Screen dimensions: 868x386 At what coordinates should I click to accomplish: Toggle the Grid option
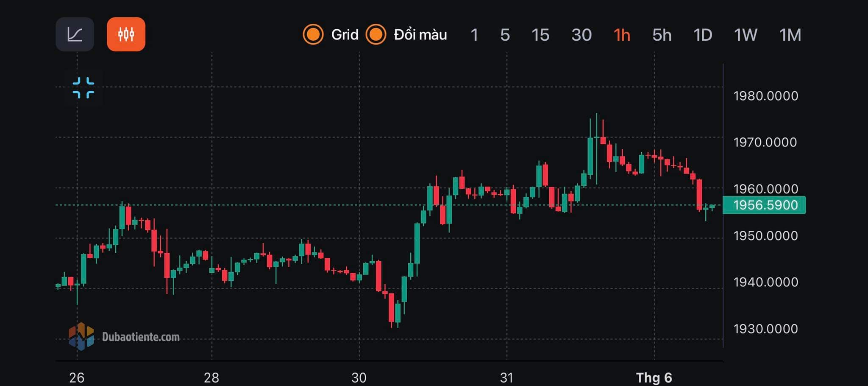coord(313,34)
